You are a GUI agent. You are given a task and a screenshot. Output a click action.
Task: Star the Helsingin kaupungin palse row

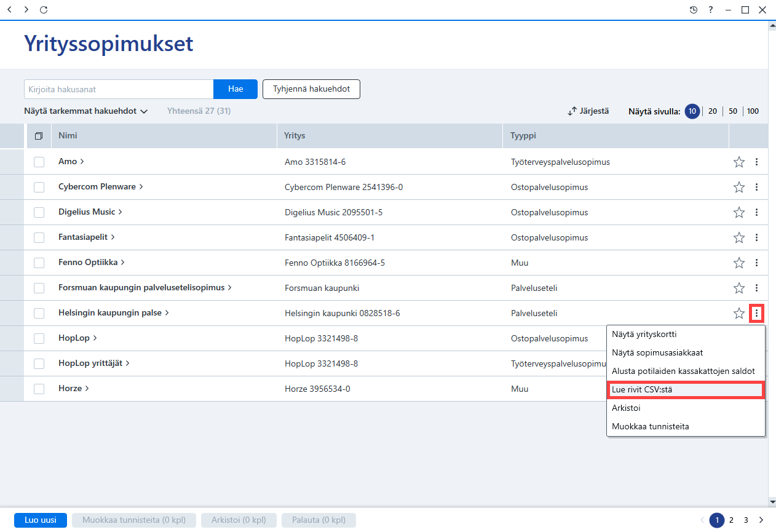[739, 313]
